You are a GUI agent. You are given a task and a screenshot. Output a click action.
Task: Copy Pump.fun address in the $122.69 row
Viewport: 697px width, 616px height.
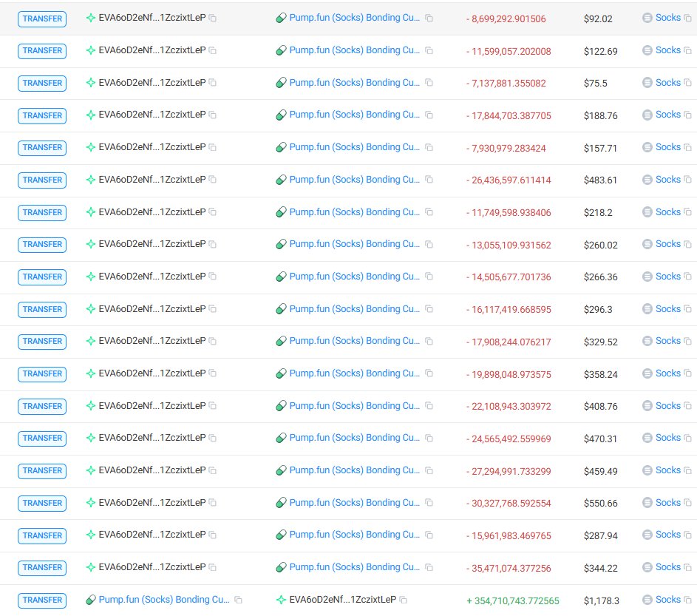pos(429,51)
